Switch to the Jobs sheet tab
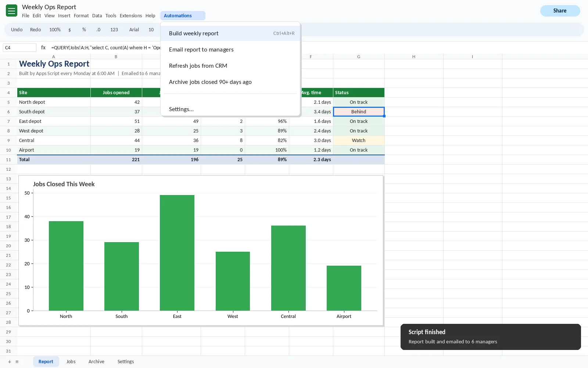 71,362
